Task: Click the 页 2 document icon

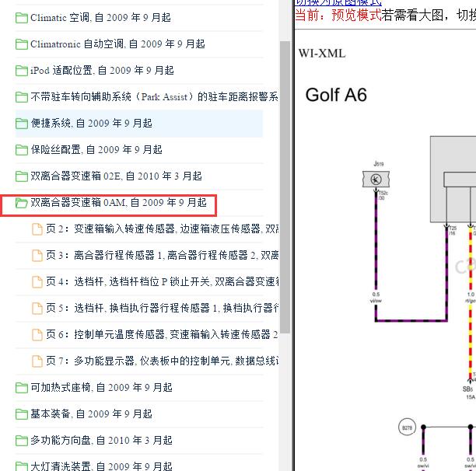Action: (37, 229)
